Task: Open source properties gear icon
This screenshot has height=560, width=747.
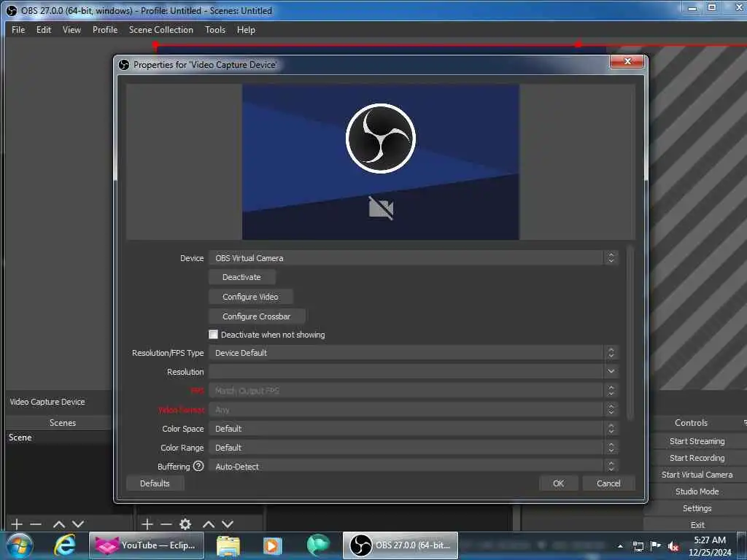Action: click(x=185, y=524)
